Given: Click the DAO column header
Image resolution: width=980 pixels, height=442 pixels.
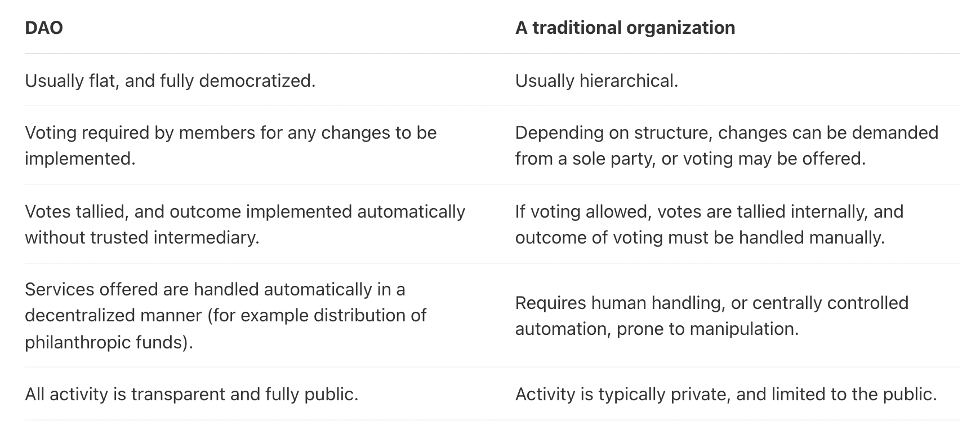Looking at the screenshot, I should click(44, 28).
